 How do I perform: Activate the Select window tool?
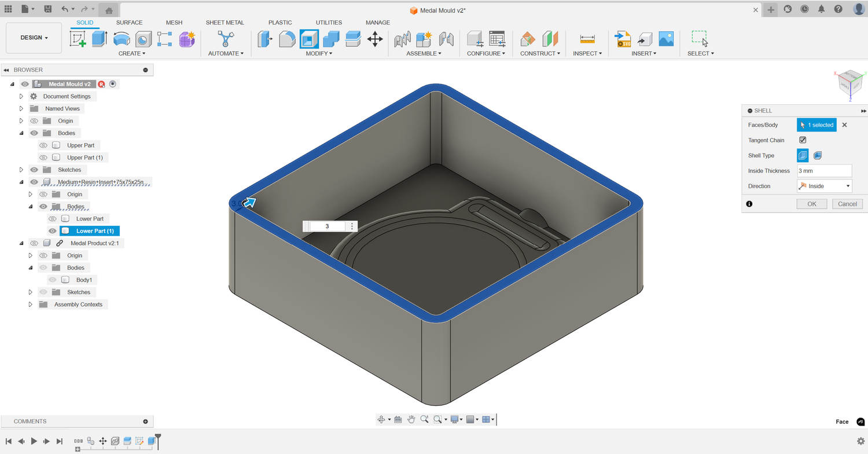pyautogui.click(x=700, y=39)
